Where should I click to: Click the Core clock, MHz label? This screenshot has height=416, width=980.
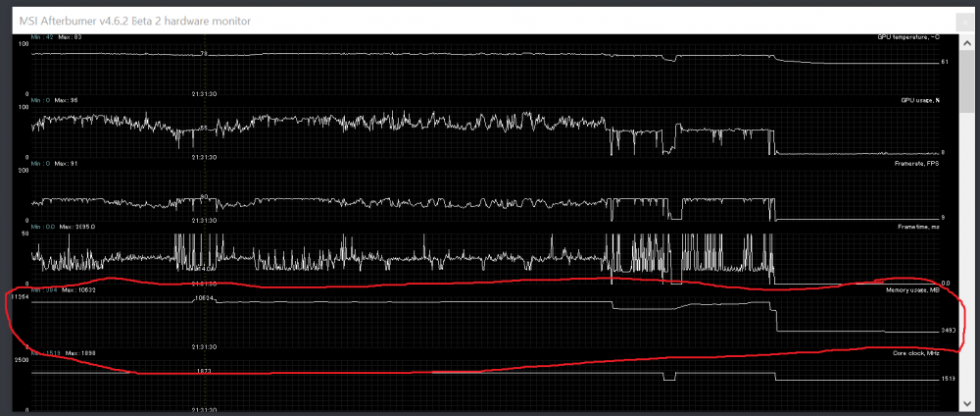click(x=915, y=353)
